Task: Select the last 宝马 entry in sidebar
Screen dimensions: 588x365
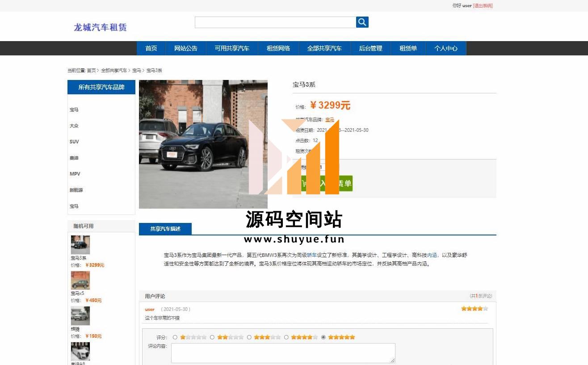Action: click(74, 206)
